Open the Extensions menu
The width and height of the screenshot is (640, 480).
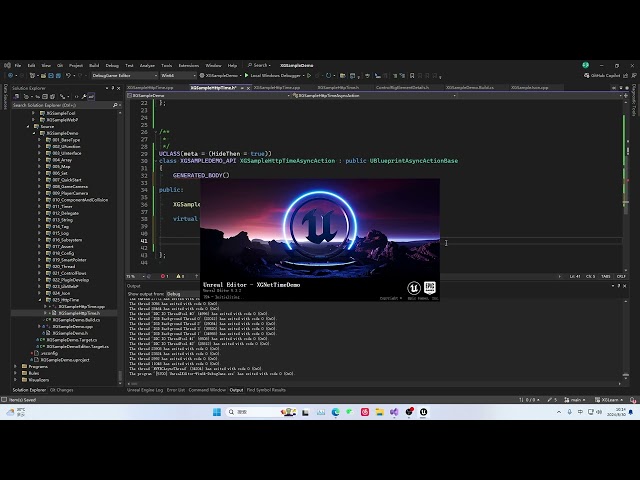click(189, 65)
